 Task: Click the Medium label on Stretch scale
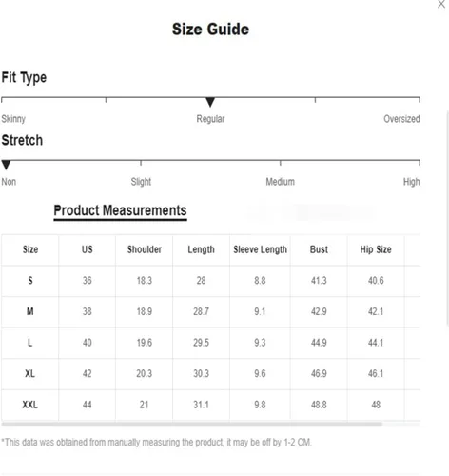[x=281, y=182]
